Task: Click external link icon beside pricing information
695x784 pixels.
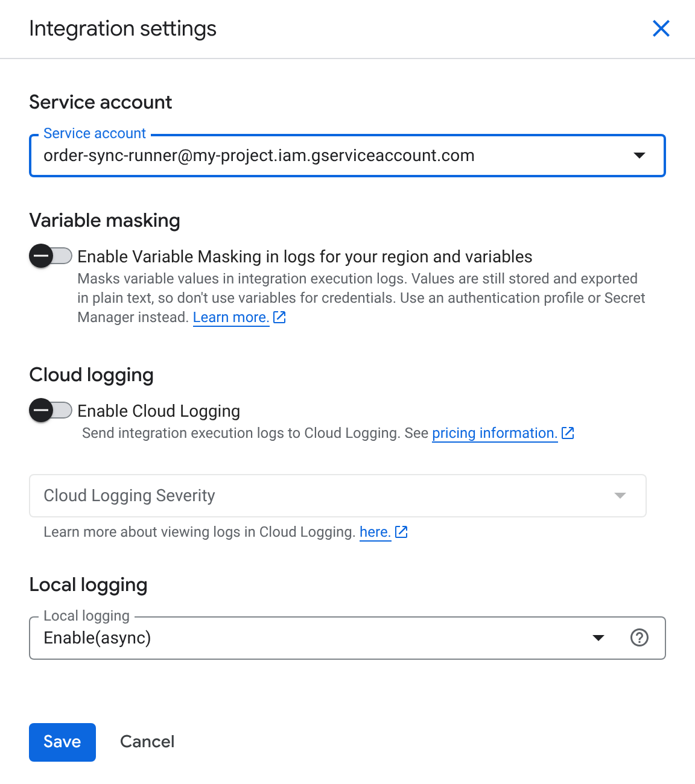Action: coord(568,433)
